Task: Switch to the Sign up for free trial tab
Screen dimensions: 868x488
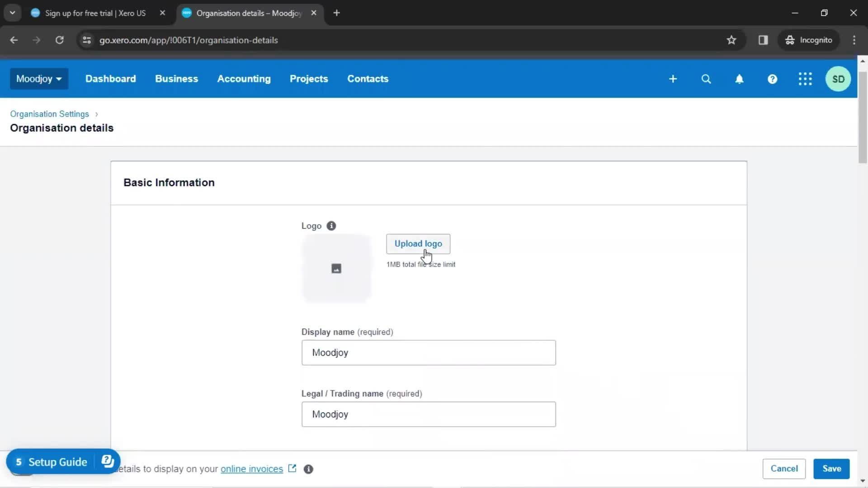Action: [x=95, y=13]
